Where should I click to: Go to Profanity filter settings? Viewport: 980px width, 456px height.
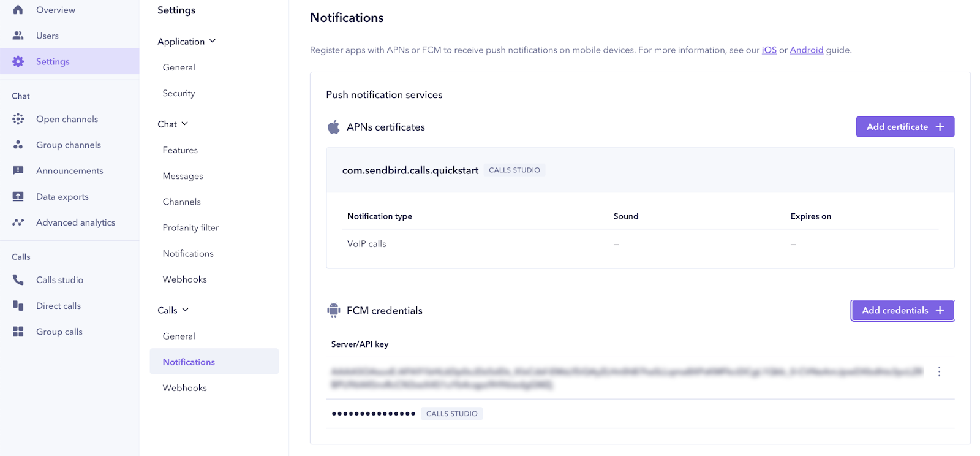[190, 227]
